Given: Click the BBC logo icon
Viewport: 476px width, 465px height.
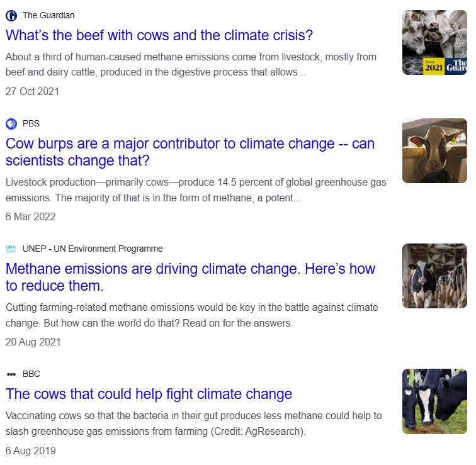Looking at the screenshot, I should pyautogui.click(x=11, y=374).
